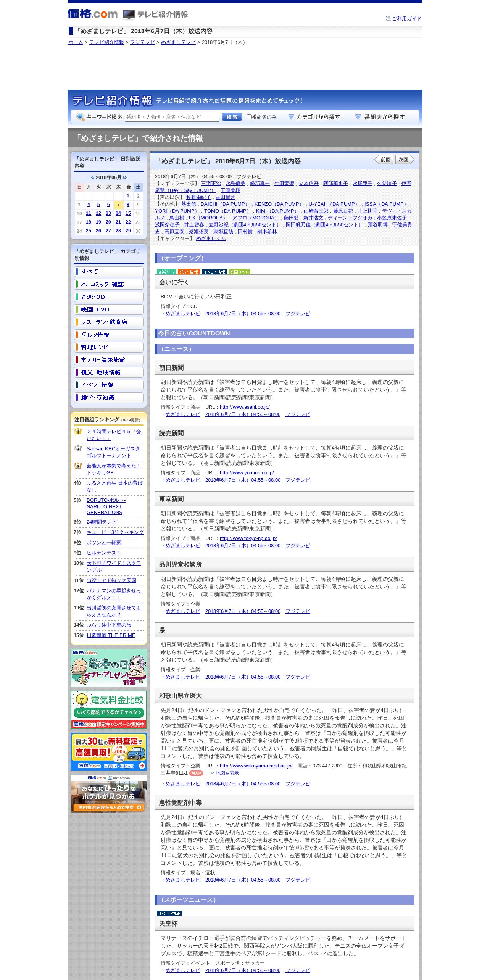Open breadcrumb link テレビ紹介情報
This screenshot has width=490, height=980.
point(106,42)
